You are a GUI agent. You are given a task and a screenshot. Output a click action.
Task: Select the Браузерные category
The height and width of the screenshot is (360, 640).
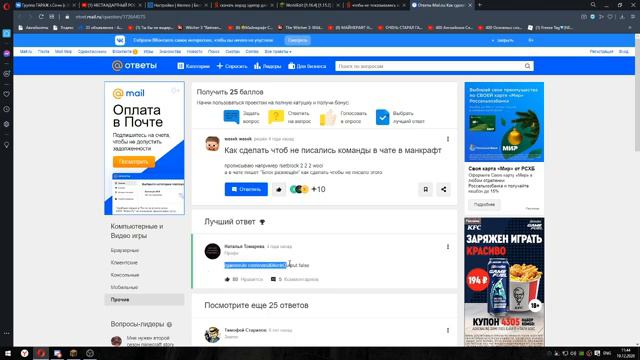124,250
